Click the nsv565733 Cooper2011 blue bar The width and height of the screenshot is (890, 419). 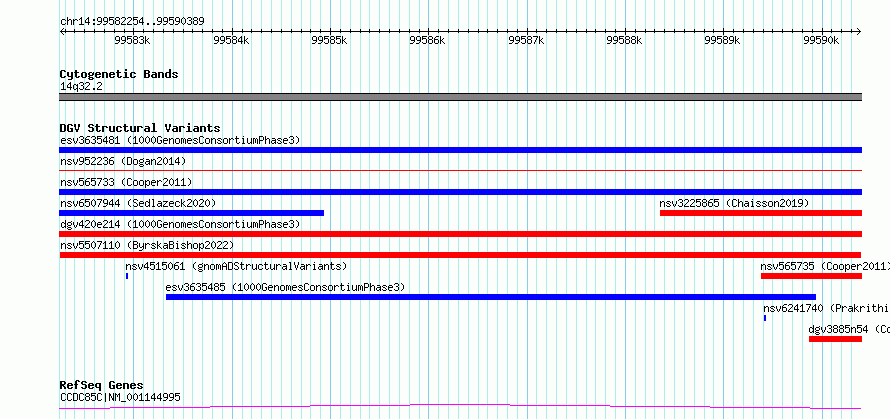point(460,192)
